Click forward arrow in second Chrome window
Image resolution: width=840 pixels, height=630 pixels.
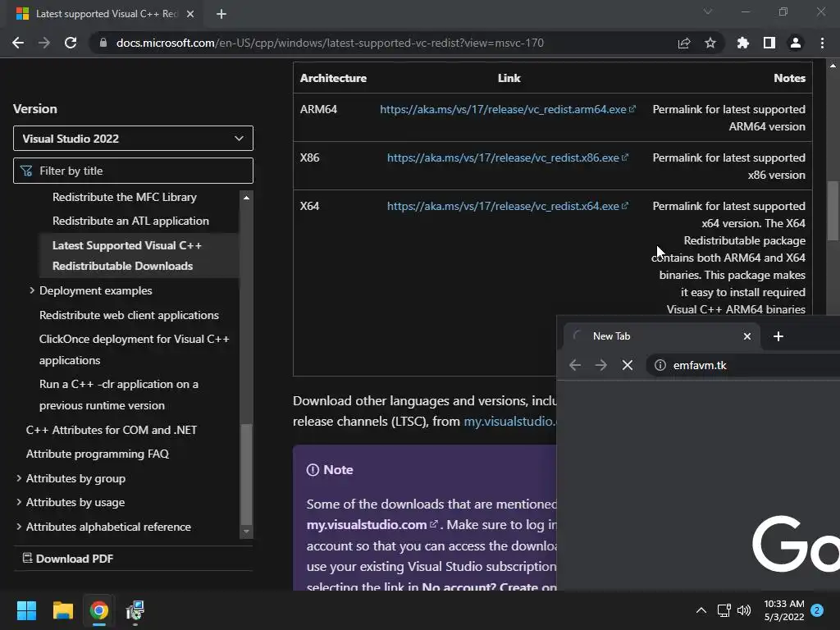click(x=601, y=365)
